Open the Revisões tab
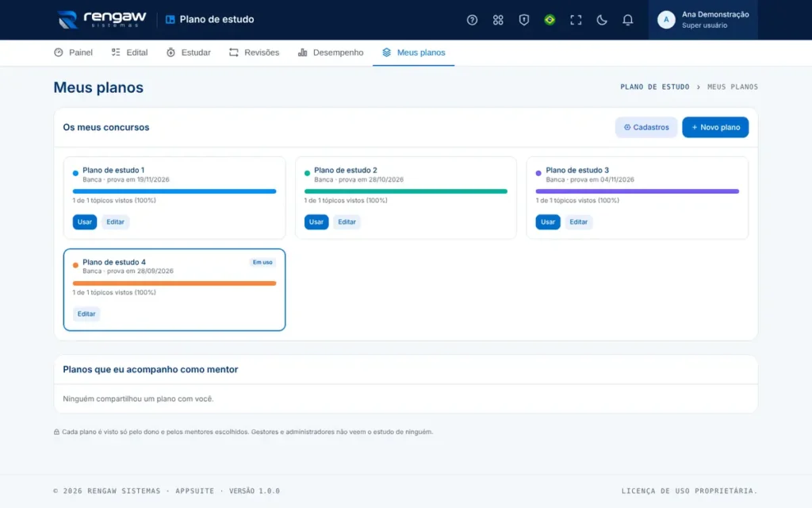This screenshot has width=812, height=508. pyautogui.click(x=255, y=52)
